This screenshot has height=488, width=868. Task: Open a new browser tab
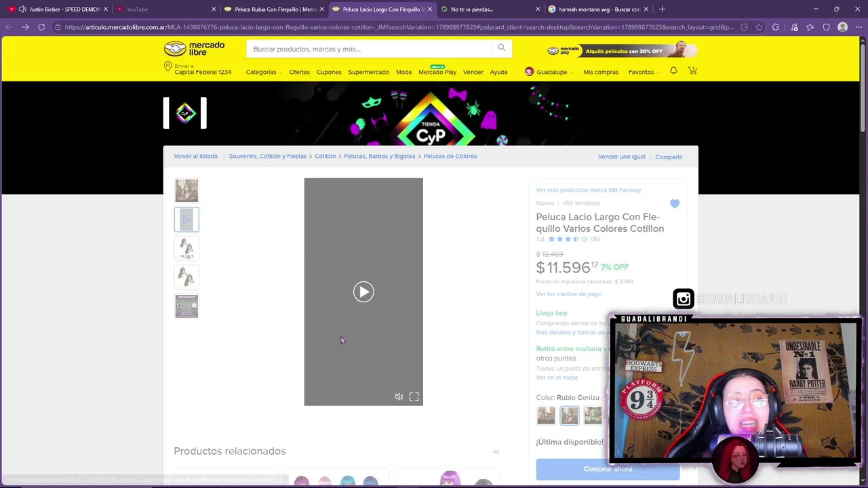(x=662, y=9)
